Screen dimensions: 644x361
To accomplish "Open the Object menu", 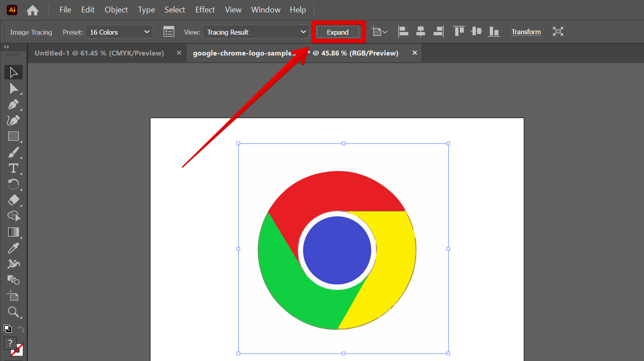I will [x=116, y=9].
